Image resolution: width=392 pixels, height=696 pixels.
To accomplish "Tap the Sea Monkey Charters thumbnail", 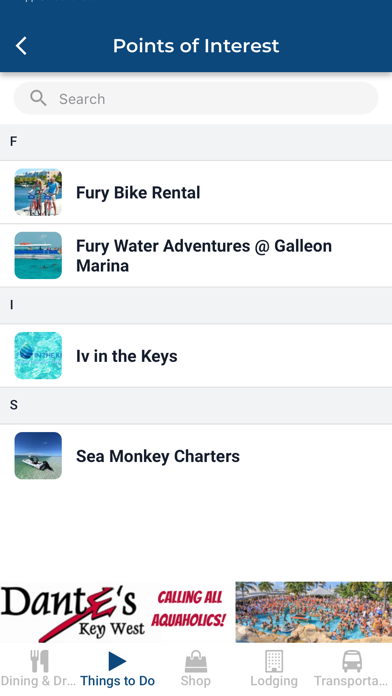I will point(38,456).
